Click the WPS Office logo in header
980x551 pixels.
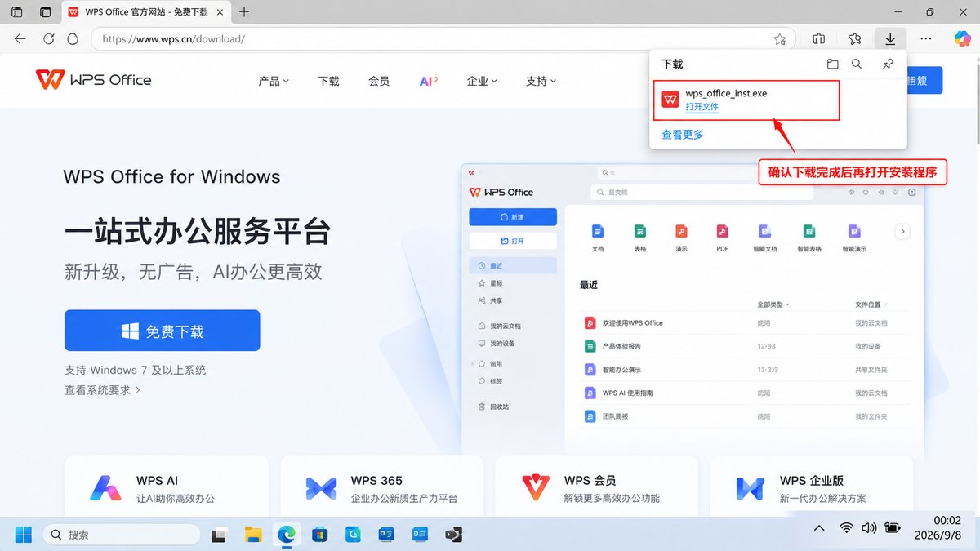(93, 79)
